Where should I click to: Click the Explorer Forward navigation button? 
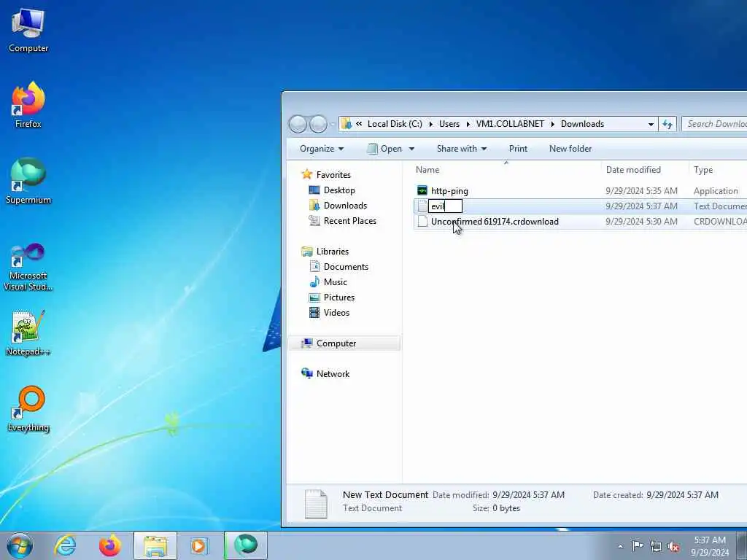(x=318, y=124)
